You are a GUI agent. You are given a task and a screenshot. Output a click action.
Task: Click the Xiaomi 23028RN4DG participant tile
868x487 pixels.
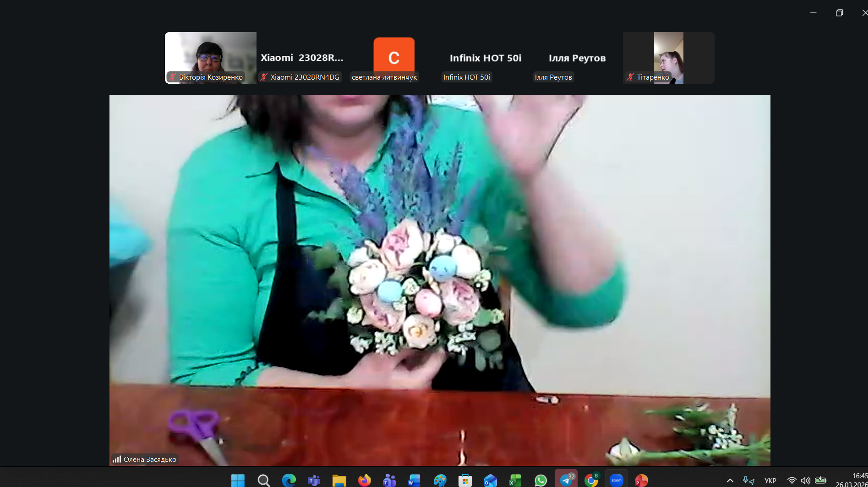click(302, 58)
